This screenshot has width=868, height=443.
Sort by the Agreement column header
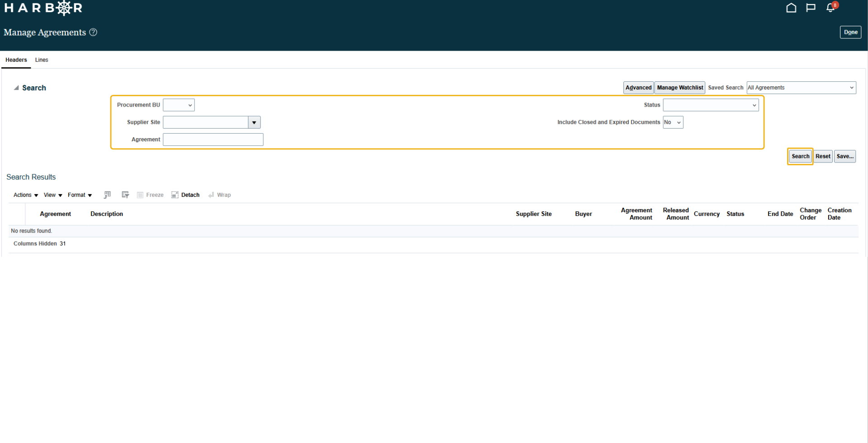55,214
